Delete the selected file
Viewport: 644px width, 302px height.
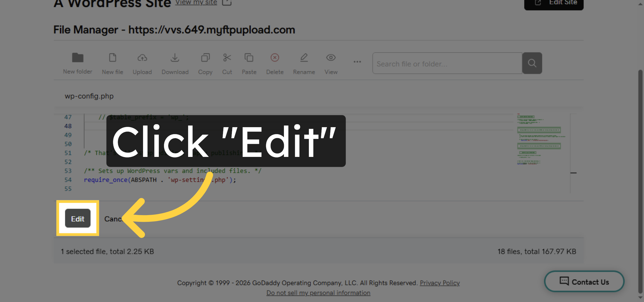[x=275, y=63]
